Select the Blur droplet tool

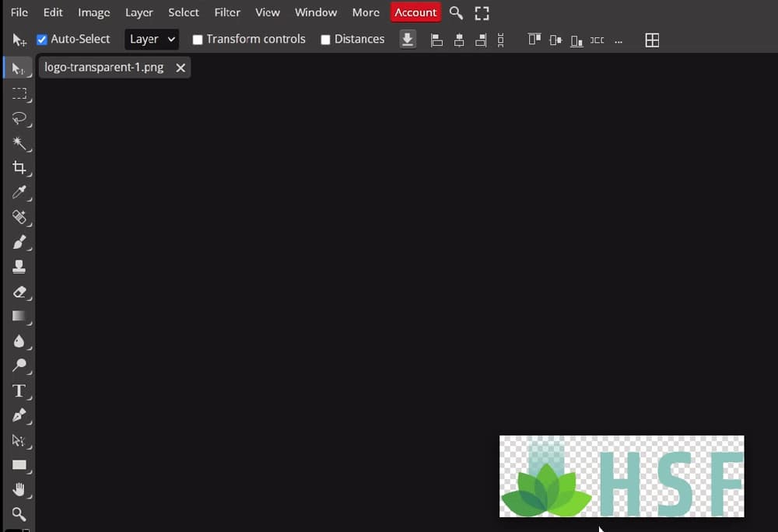[19, 341]
